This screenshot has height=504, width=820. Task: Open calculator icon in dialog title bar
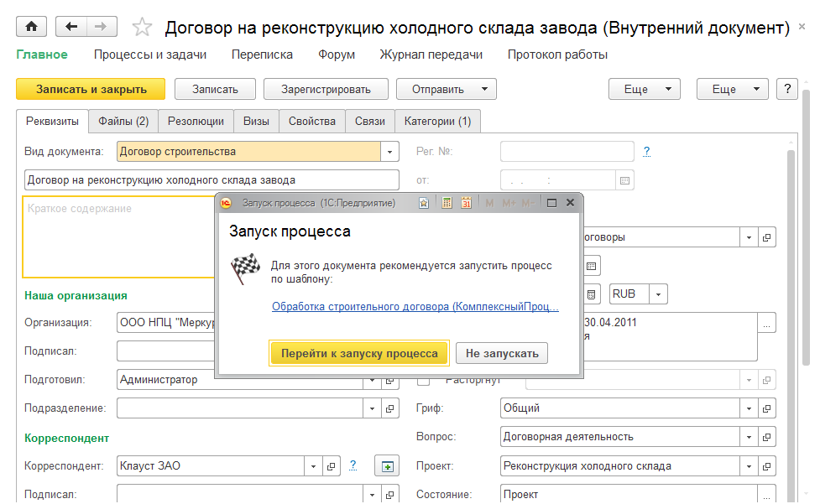pos(447,203)
